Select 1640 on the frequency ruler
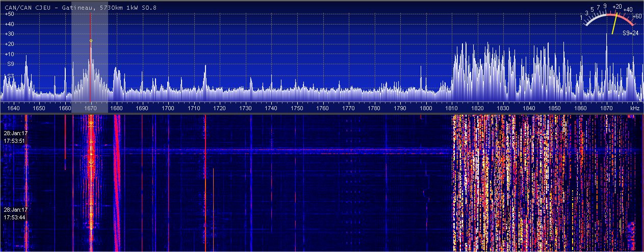The image size is (644, 252). point(13,108)
